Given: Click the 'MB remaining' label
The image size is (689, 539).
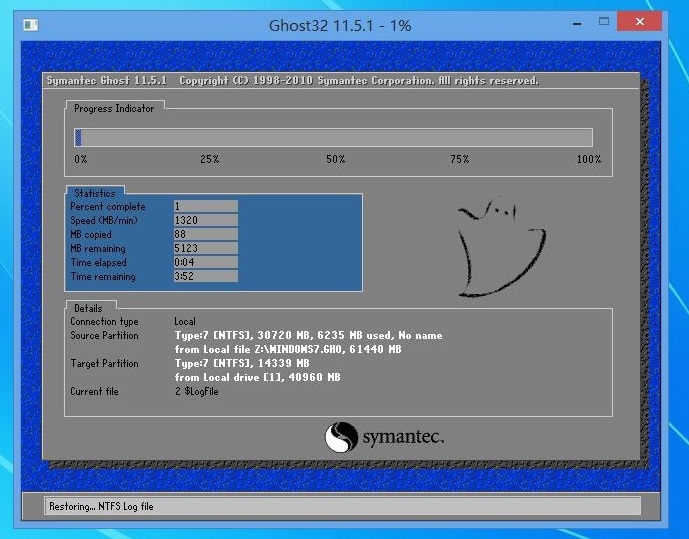Looking at the screenshot, I should [98, 249].
